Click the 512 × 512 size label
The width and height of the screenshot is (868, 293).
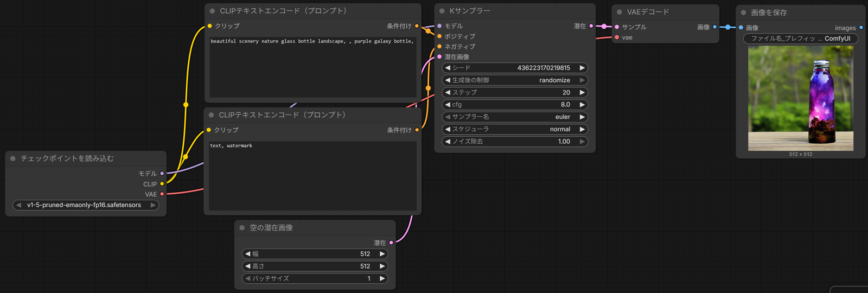801,154
